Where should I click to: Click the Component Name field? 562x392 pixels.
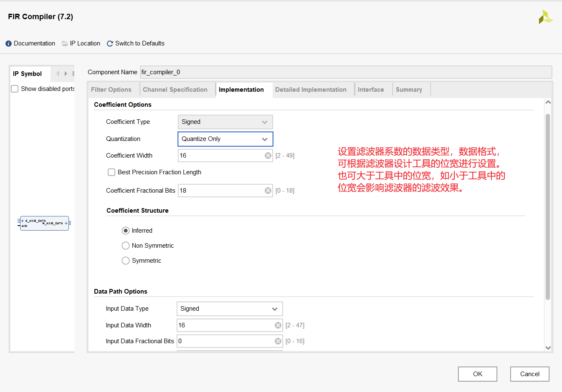(346, 72)
